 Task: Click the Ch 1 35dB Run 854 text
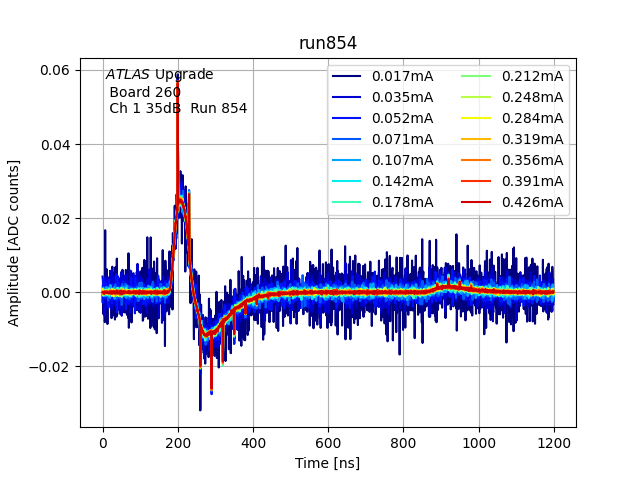(178, 108)
